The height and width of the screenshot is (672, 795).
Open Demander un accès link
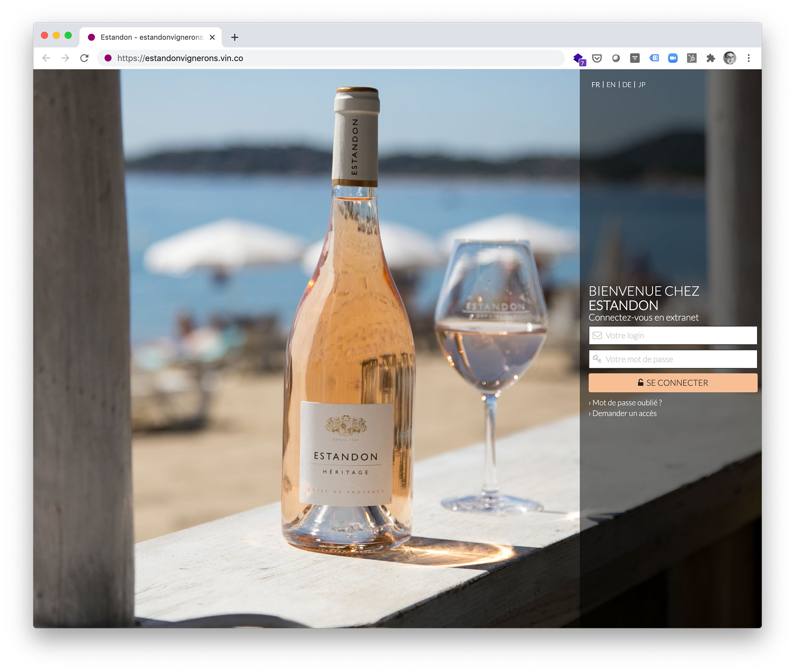click(623, 413)
